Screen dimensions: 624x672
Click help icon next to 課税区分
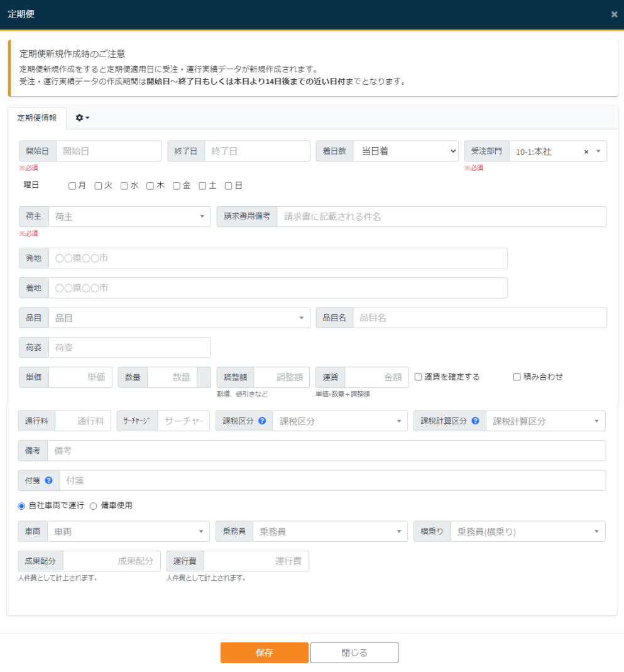click(x=262, y=421)
